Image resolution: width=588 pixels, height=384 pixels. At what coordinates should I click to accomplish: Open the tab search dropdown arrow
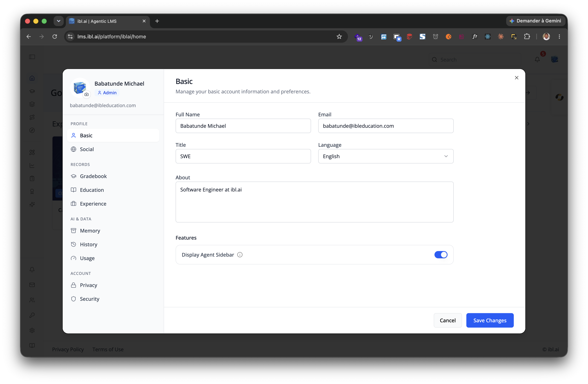point(58,21)
